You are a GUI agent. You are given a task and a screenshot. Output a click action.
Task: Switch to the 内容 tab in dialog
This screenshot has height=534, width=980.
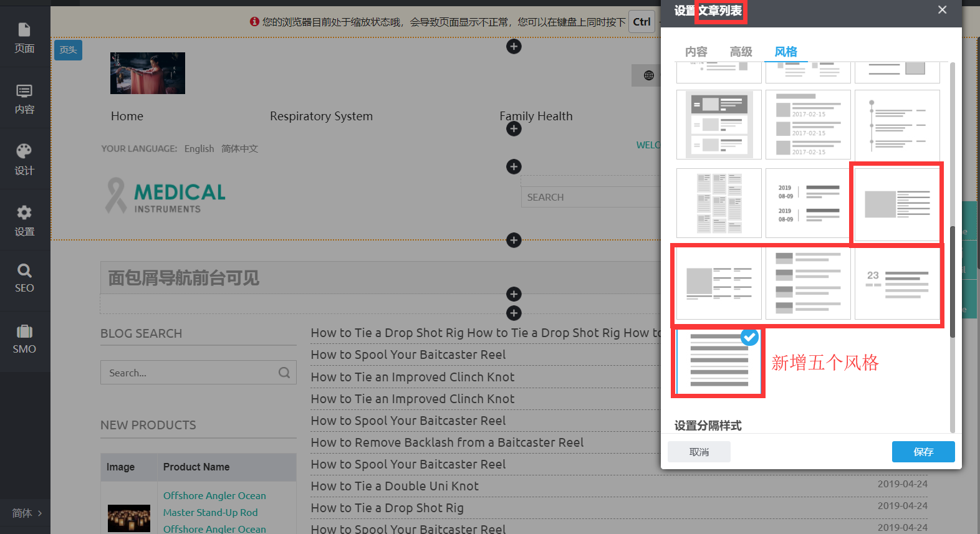[x=696, y=52]
